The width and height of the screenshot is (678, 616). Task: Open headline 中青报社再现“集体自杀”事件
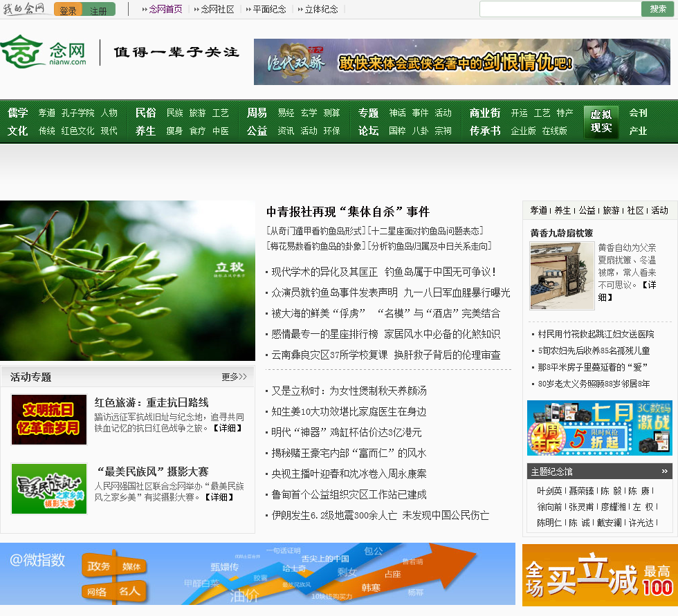[348, 212]
